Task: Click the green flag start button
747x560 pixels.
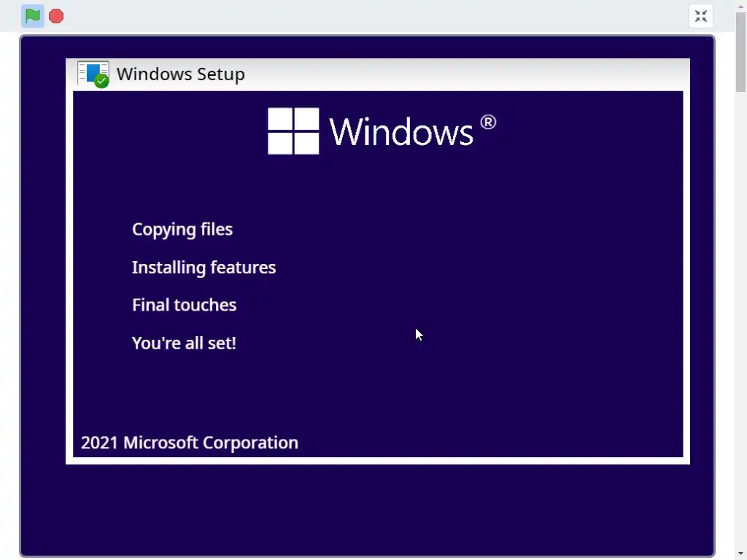Action: [x=32, y=16]
